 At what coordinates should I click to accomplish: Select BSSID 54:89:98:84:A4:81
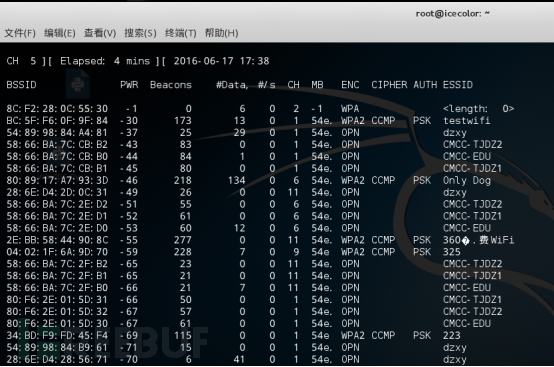tap(57, 132)
